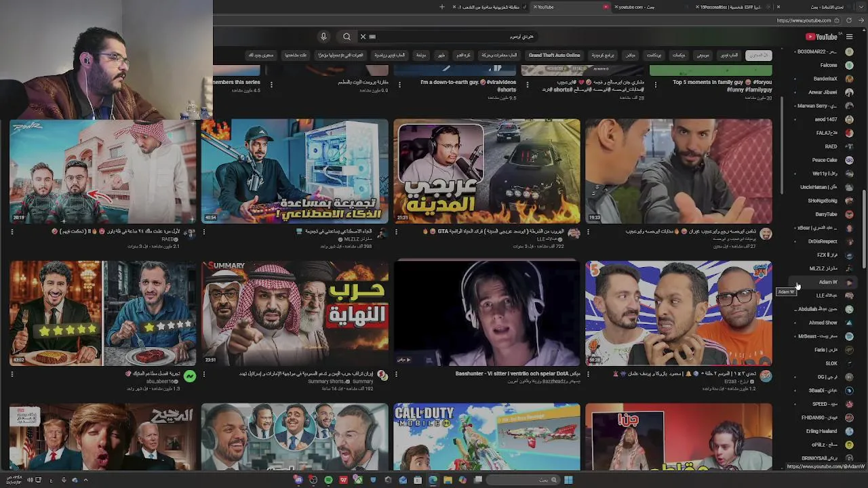Click the Summary channel avatar under the war video
The image size is (868, 488).
382,375
